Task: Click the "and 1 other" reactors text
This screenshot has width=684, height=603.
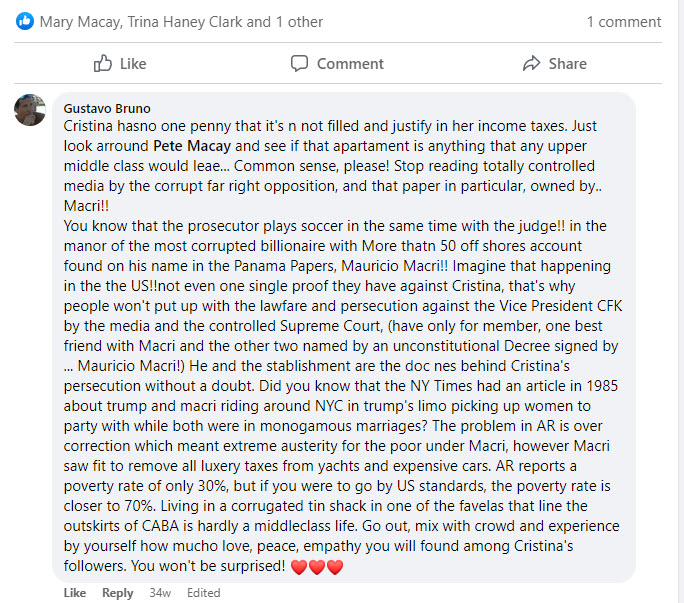Action: pyautogui.click(x=285, y=21)
